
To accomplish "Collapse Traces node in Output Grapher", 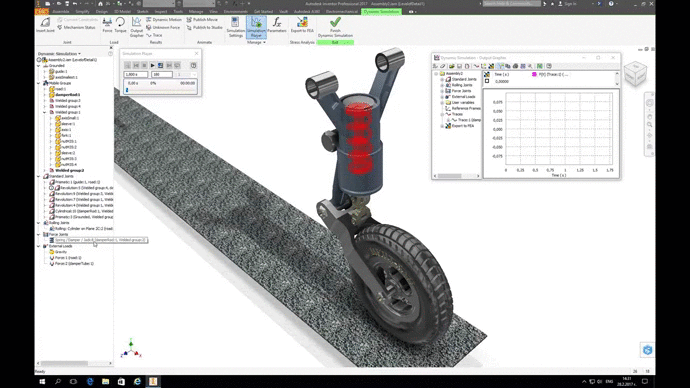I will point(442,114).
